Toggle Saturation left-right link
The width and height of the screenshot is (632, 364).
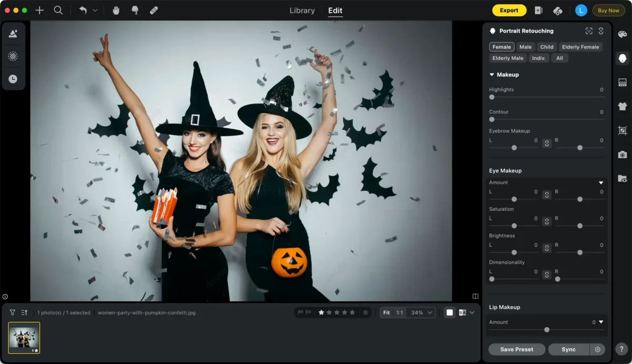coord(547,221)
